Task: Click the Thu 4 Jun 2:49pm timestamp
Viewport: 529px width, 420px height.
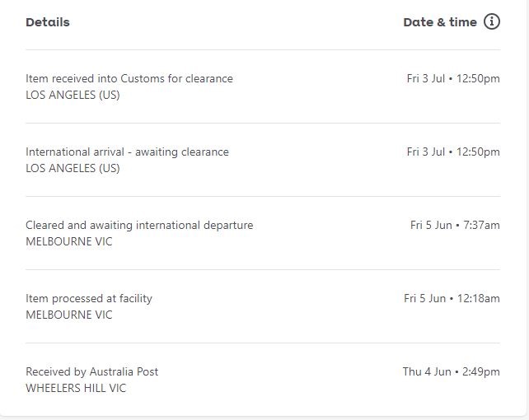Action: pos(451,372)
